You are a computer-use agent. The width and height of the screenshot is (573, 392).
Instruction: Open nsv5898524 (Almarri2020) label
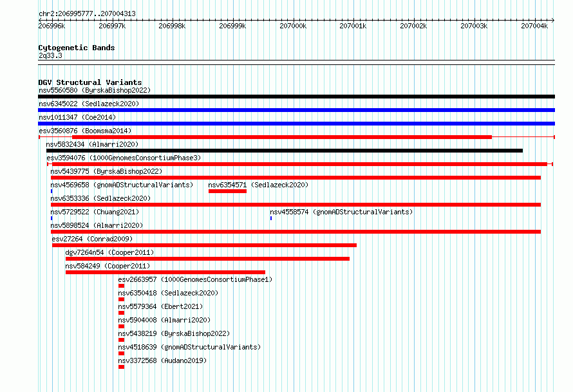point(97,225)
